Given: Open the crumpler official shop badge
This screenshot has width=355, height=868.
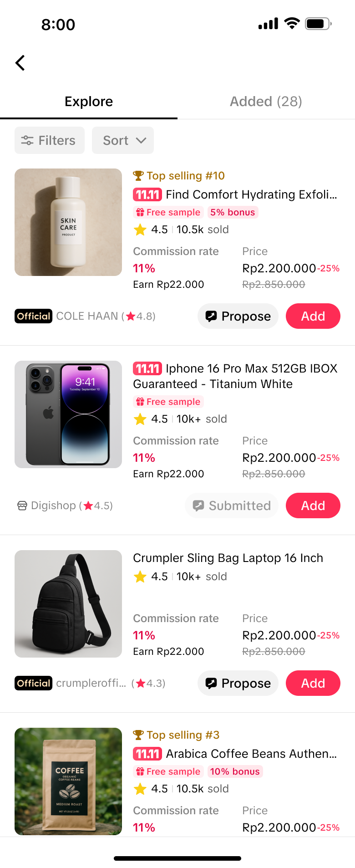Looking at the screenshot, I should pyautogui.click(x=34, y=683).
